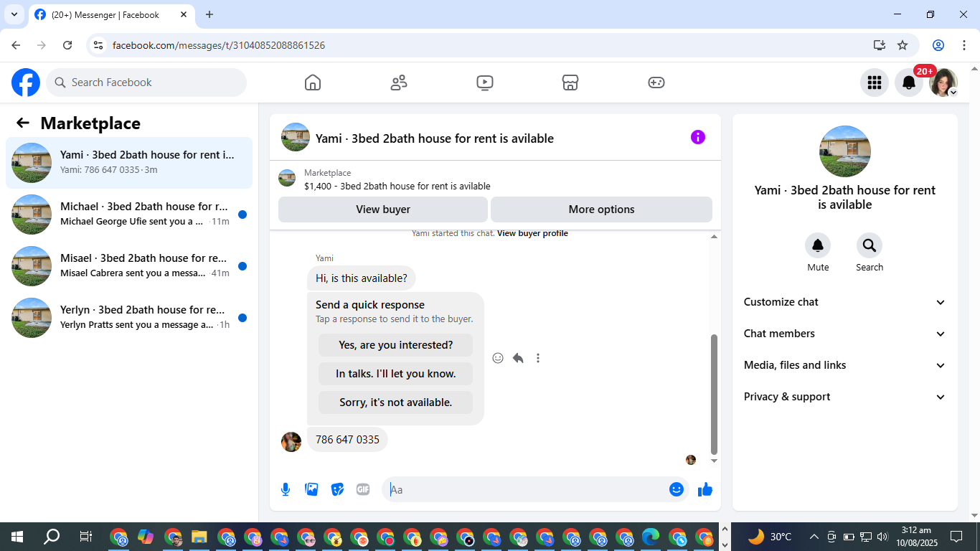The width and height of the screenshot is (980, 551).
Task: Click the voice clip microphone icon
Action: [286, 489]
